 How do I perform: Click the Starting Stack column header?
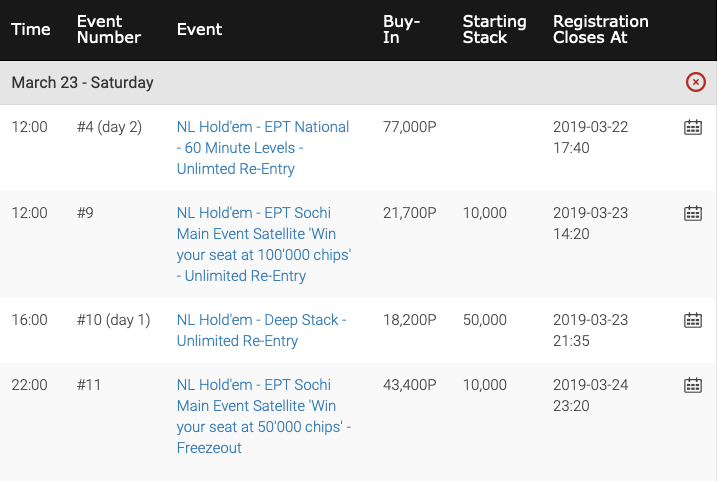[494, 29]
